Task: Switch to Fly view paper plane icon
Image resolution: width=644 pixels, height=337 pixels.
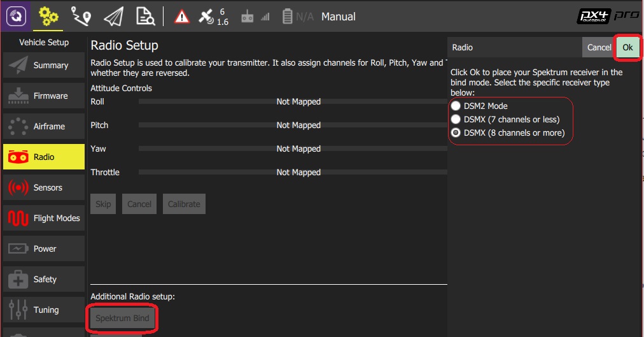Action: click(113, 17)
